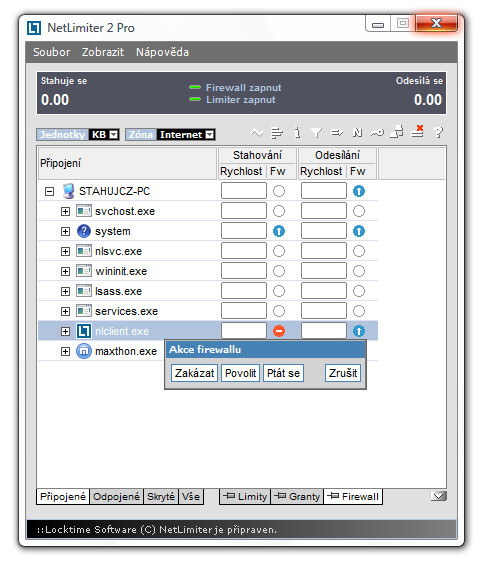The image size is (481, 562).
Task: Click the funnel filter toolbar icon
Action: click(x=316, y=133)
